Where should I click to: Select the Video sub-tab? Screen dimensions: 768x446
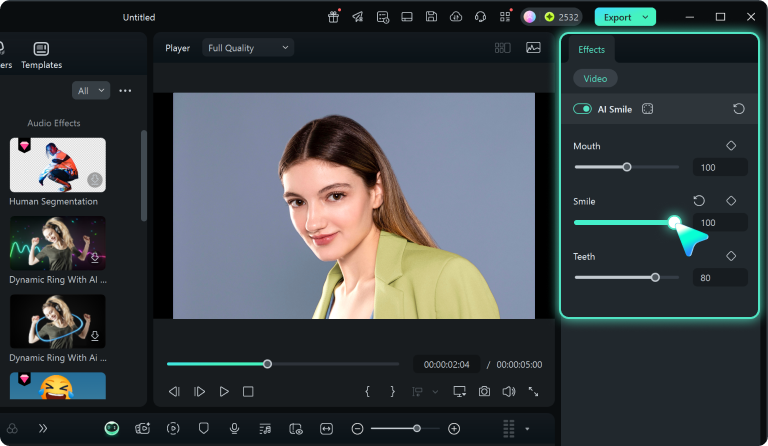pyautogui.click(x=595, y=78)
